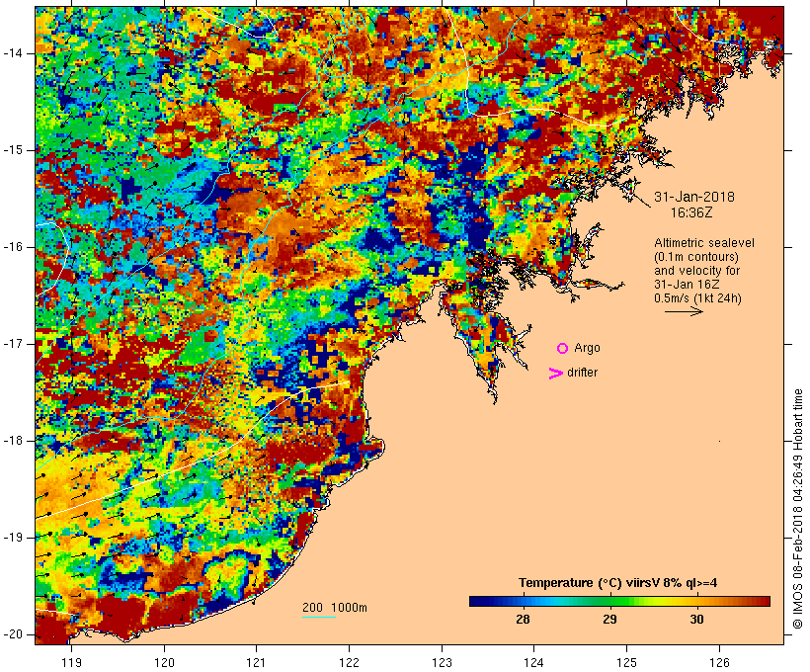Viewport: 810px width, 672px height.
Task: Click the longitude label '126'
Action: (x=719, y=662)
